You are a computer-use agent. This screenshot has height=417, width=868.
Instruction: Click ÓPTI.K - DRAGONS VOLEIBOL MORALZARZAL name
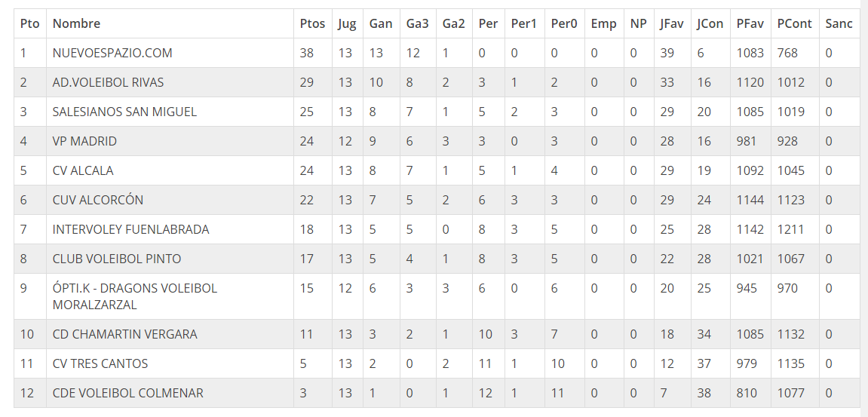[135, 296]
